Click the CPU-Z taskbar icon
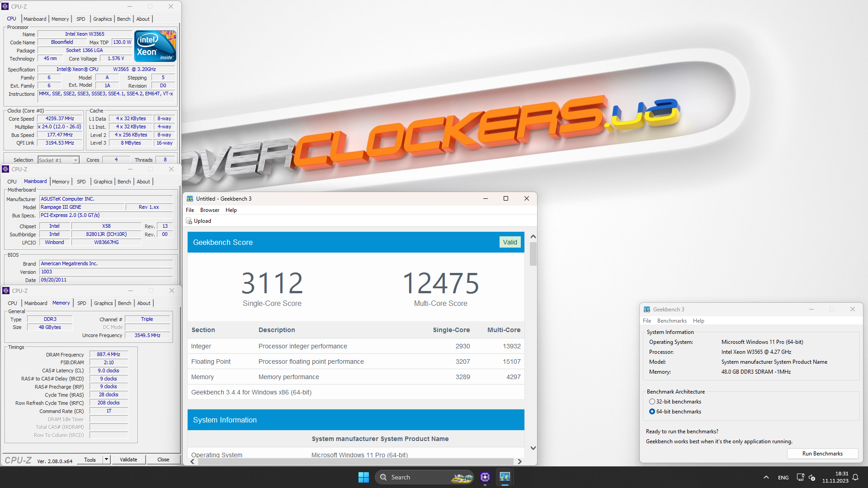This screenshot has width=868, height=488. click(485, 477)
